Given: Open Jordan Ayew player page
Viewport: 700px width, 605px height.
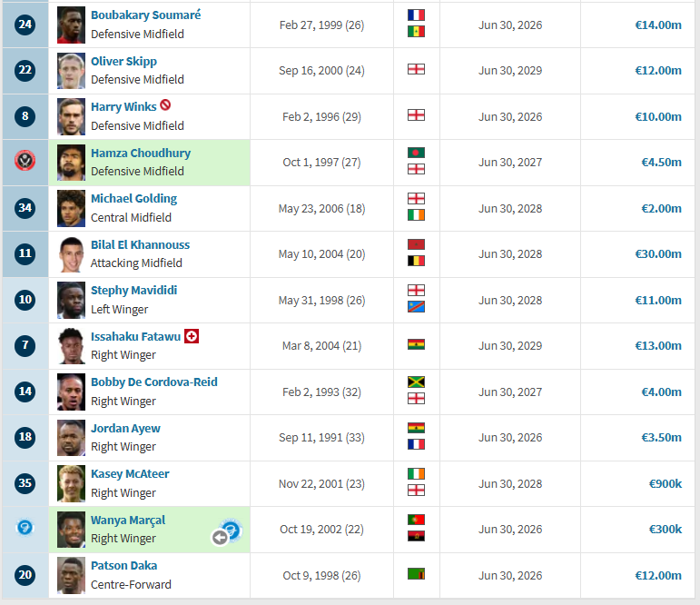Looking at the screenshot, I should (125, 428).
